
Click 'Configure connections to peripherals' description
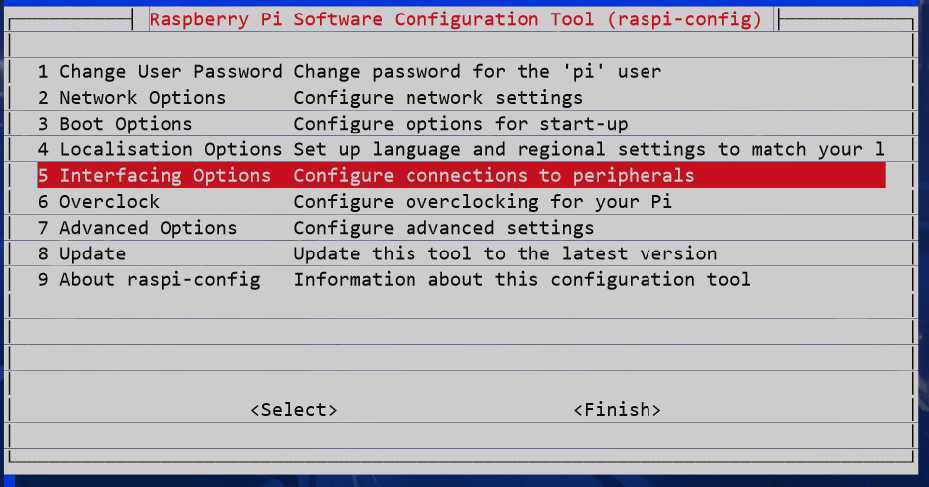494,176
